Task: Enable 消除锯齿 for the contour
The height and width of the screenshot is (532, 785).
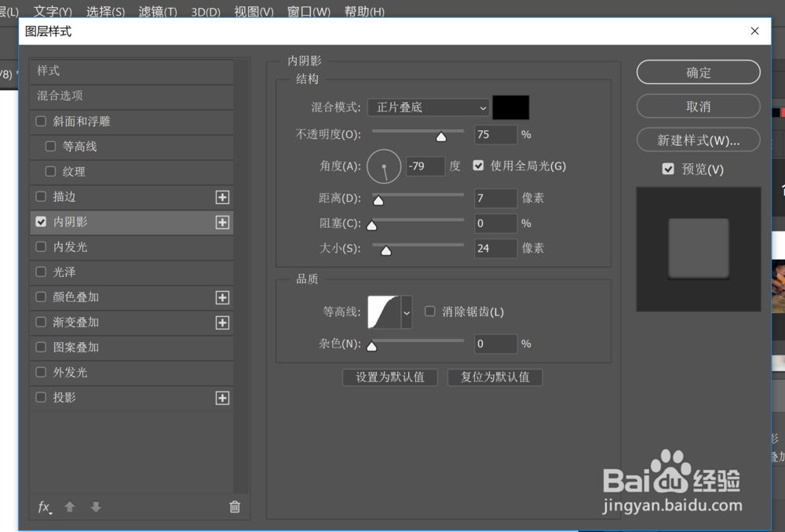Action: 429,311
